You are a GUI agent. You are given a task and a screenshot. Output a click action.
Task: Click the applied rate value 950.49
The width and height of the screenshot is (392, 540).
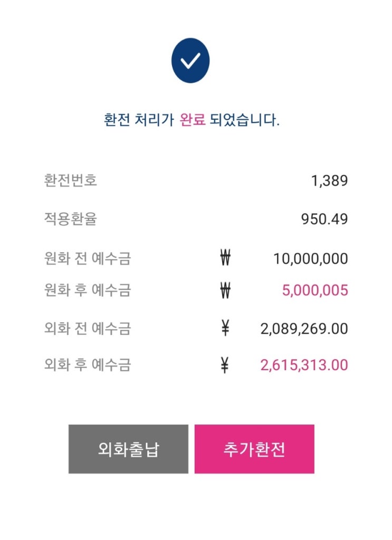tap(324, 219)
